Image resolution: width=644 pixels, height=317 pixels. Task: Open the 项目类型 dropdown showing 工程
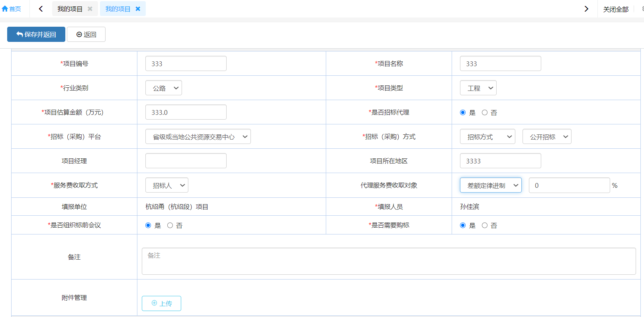click(x=478, y=88)
